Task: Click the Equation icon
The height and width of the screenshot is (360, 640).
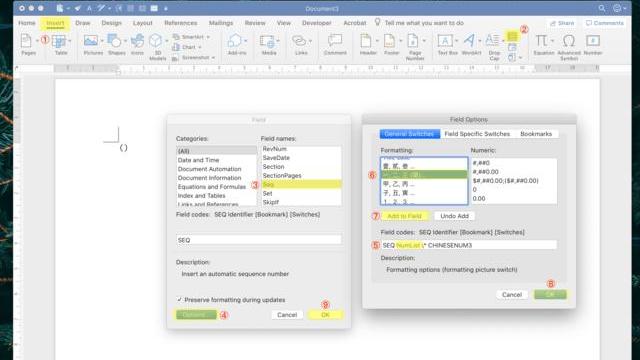Action: point(544,44)
